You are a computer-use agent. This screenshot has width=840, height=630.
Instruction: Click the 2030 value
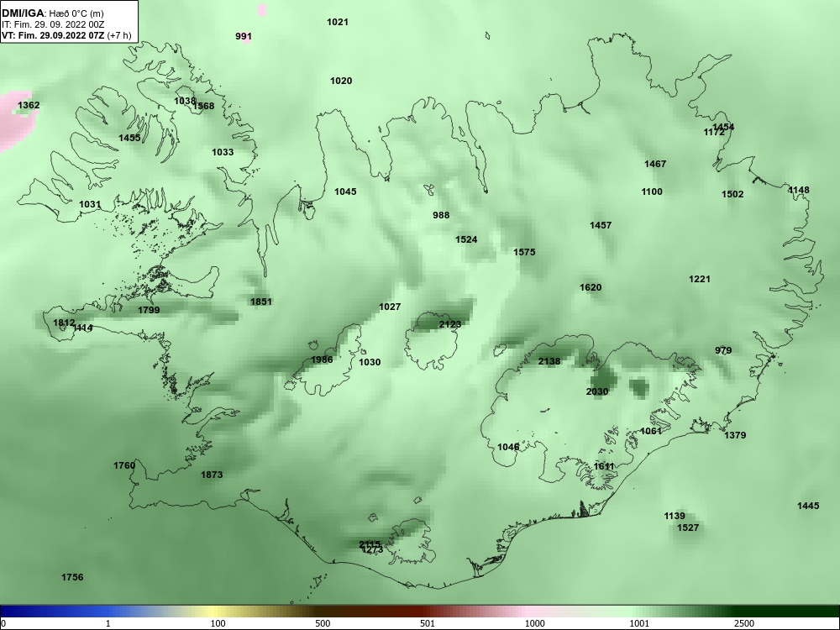pos(596,391)
